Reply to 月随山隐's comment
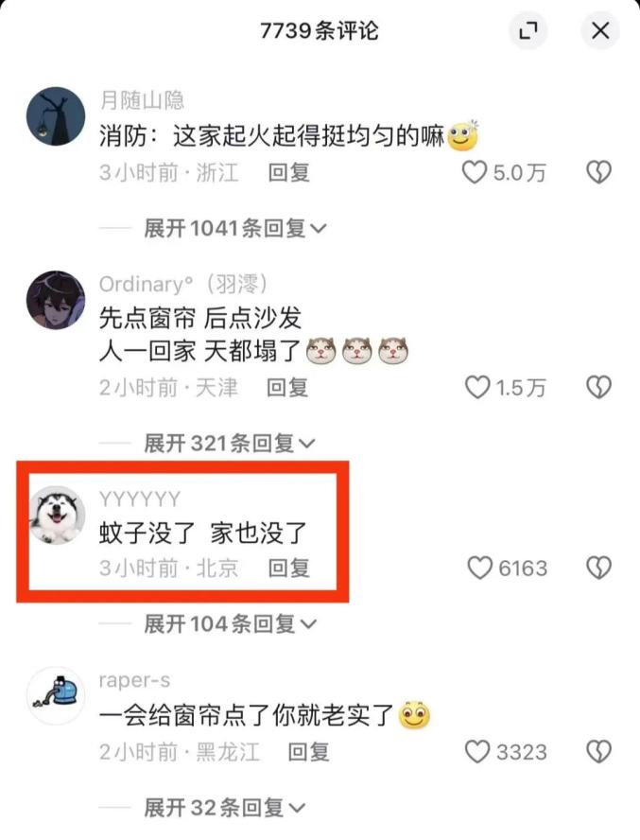Viewport: 640px width, 840px height. click(x=288, y=172)
